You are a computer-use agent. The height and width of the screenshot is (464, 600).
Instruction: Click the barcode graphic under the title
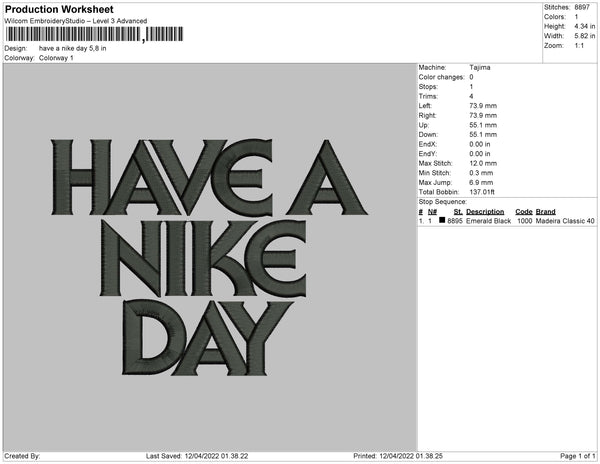tap(94, 34)
